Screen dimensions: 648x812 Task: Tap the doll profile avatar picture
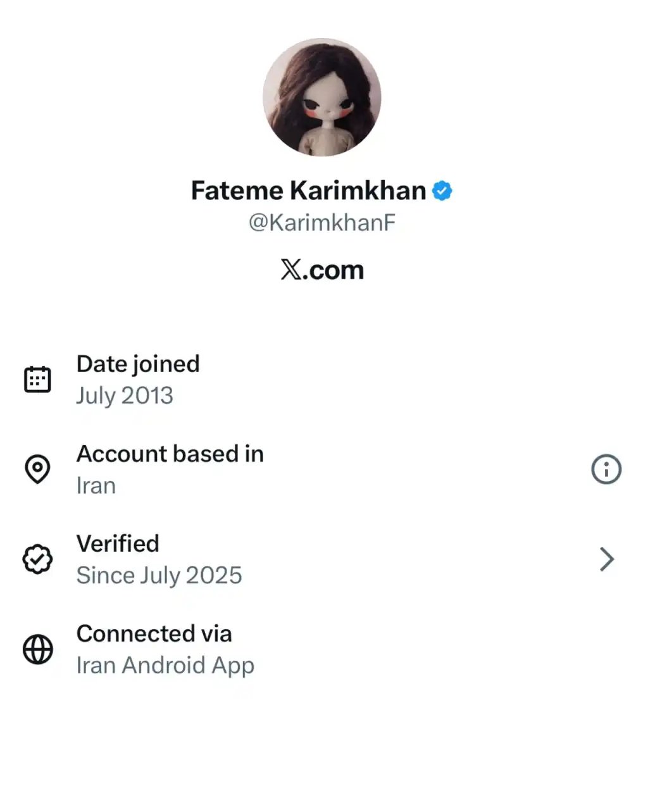[x=321, y=97]
